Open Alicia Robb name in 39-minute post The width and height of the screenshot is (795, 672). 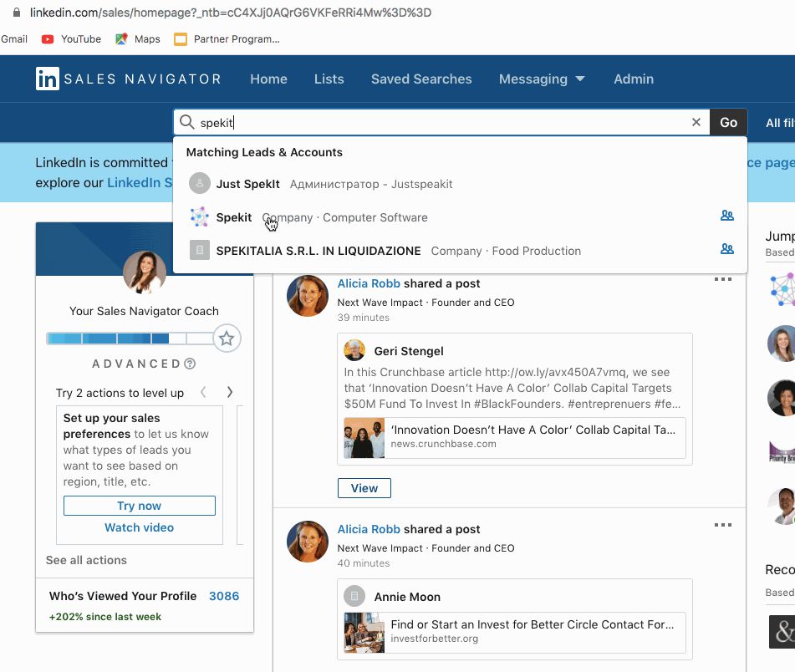coord(369,283)
